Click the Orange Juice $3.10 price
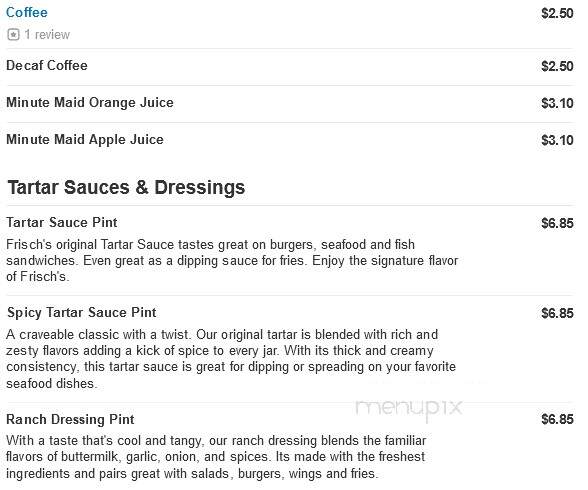The width and height of the screenshot is (588, 490). tap(557, 103)
